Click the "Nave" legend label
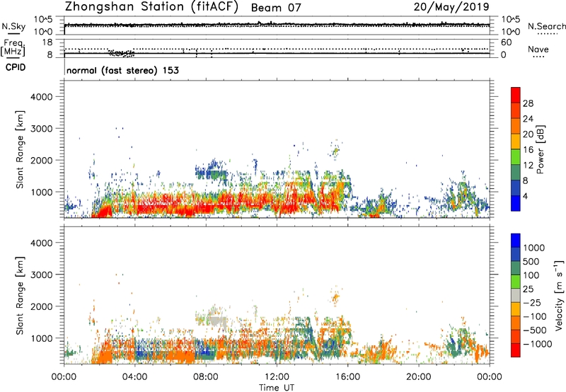566x392 pixels. [x=538, y=49]
